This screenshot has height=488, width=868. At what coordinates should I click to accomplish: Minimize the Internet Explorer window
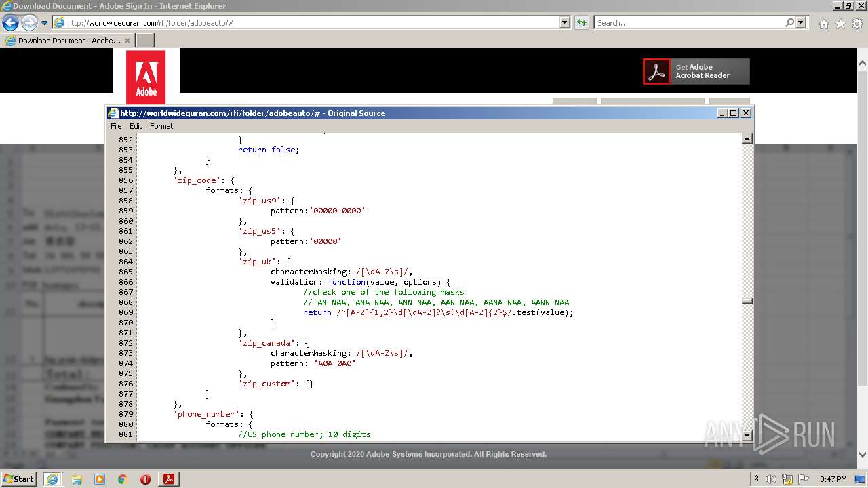coord(837,5)
